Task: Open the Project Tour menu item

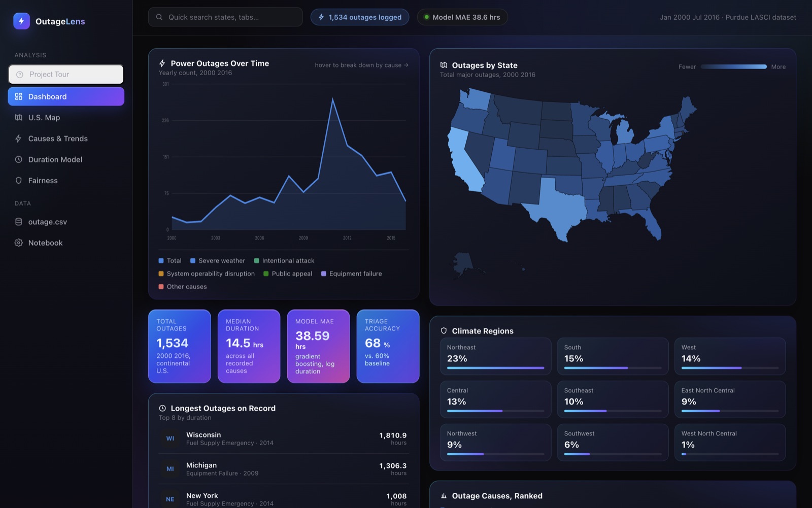Action: pos(66,75)
